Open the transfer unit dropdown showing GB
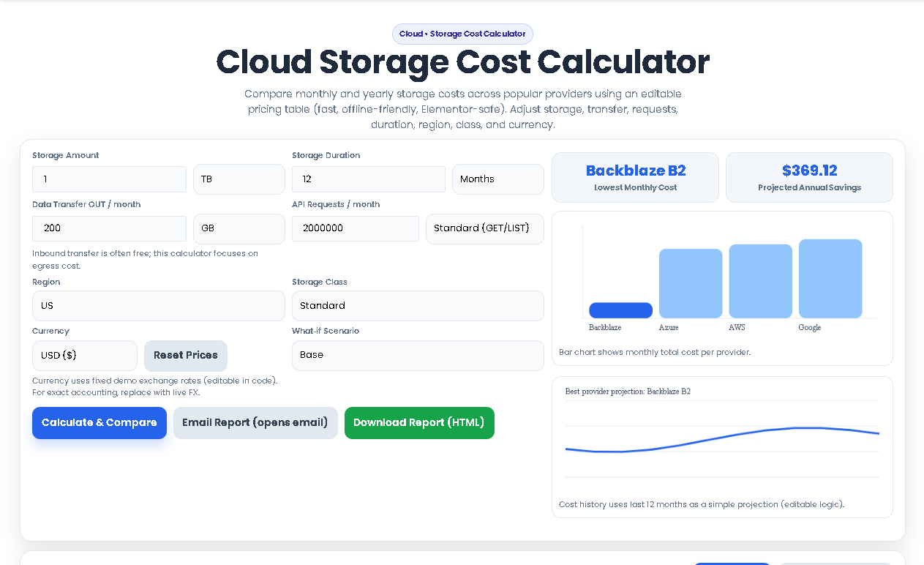This screenshot has height=565, width=924. pos(238,228)
